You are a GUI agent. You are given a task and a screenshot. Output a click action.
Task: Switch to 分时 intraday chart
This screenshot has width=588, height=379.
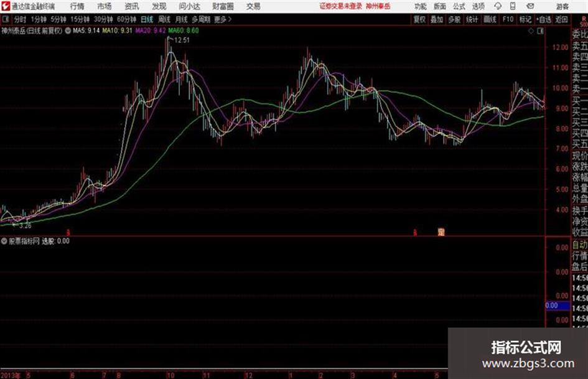(20, 19)
